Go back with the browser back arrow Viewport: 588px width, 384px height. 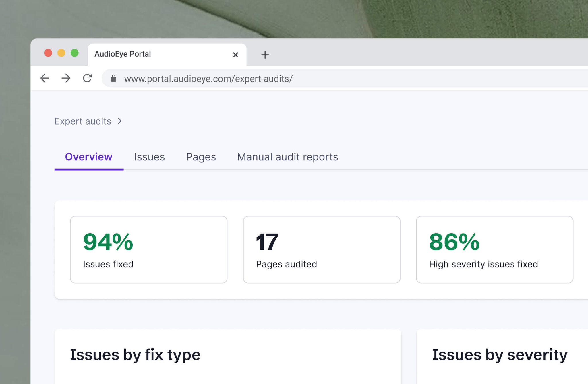click(45, 78)
